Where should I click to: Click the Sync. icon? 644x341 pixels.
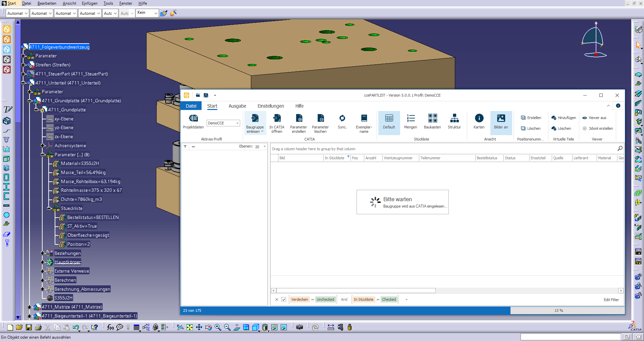coord(342,118)
